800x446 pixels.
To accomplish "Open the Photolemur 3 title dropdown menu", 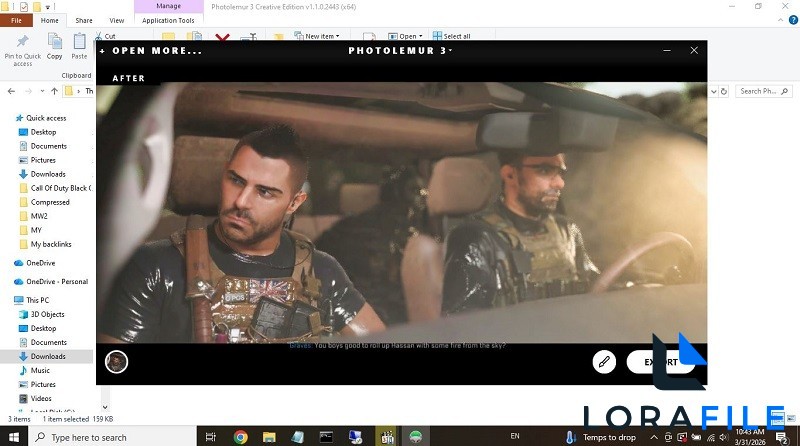I will (x=400, y=50).
